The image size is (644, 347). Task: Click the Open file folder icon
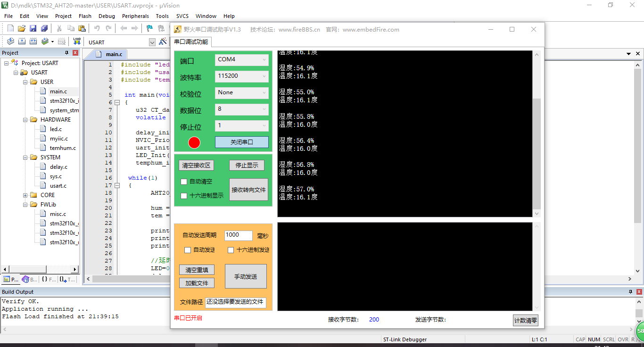pos(22,28)
